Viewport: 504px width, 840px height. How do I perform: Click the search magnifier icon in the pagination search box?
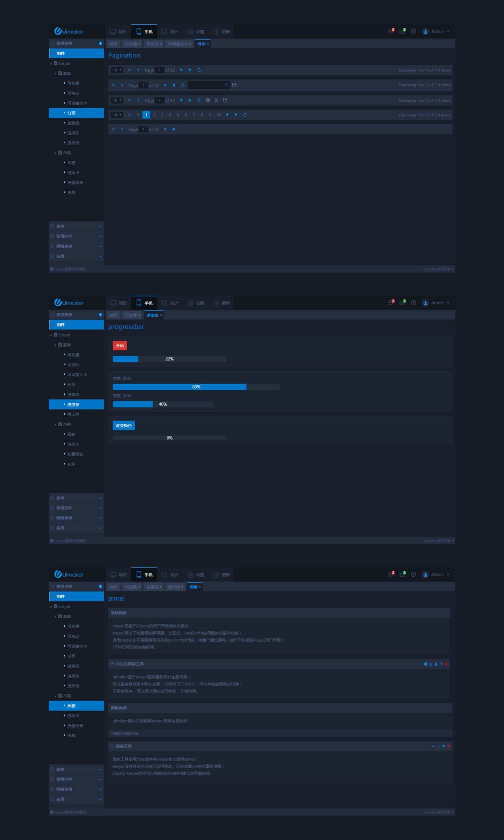pyautogui.click(x=226, y=85)
